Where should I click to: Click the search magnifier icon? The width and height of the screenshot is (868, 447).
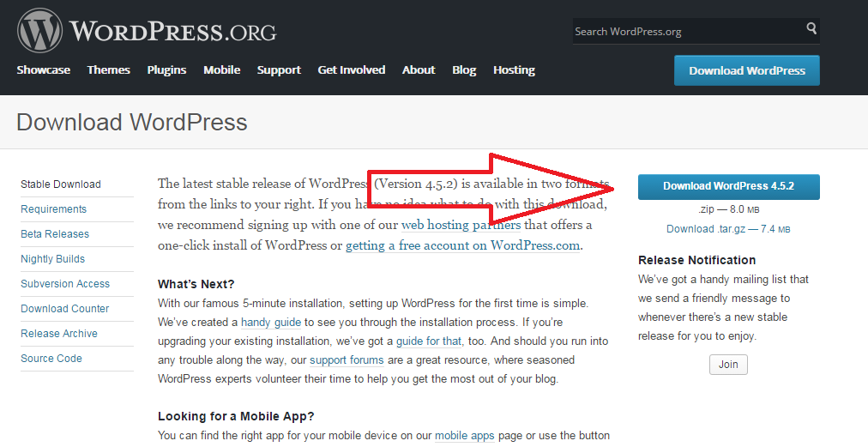coord(811,27)
